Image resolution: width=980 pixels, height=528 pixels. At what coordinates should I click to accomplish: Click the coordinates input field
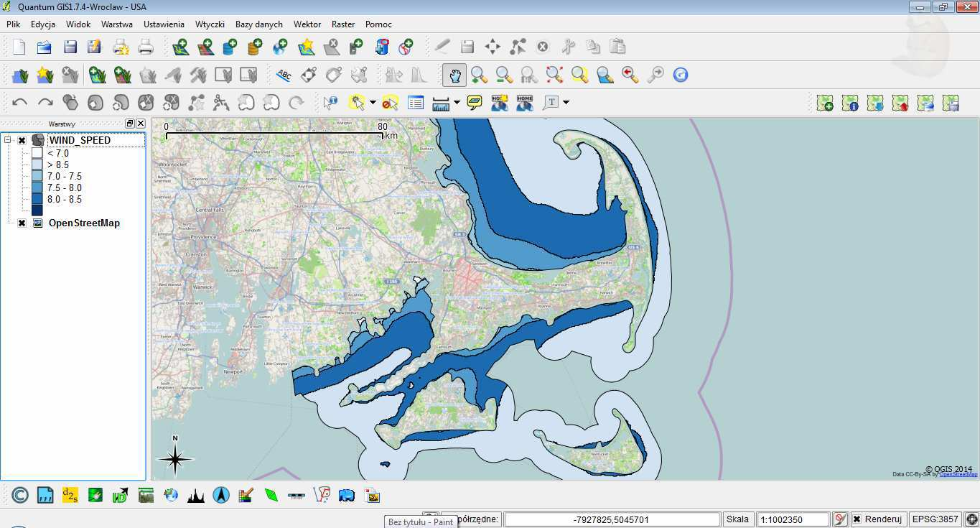click(612, 519)
